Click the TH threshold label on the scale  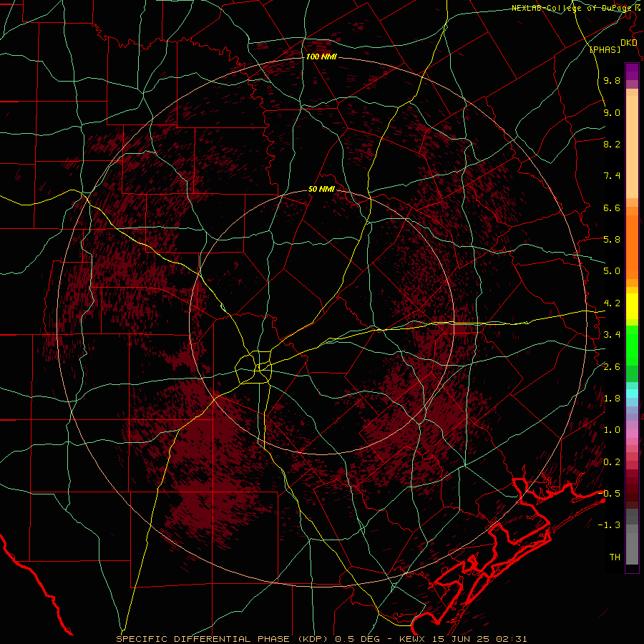tap(615, 557)
